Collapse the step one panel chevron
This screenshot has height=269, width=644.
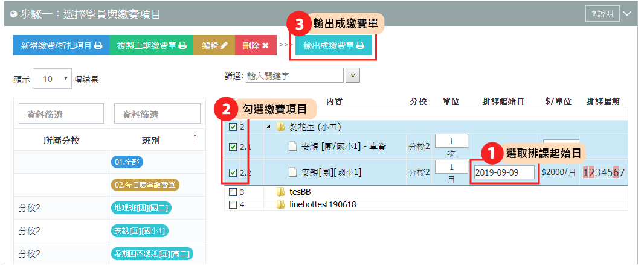[627, 14]
